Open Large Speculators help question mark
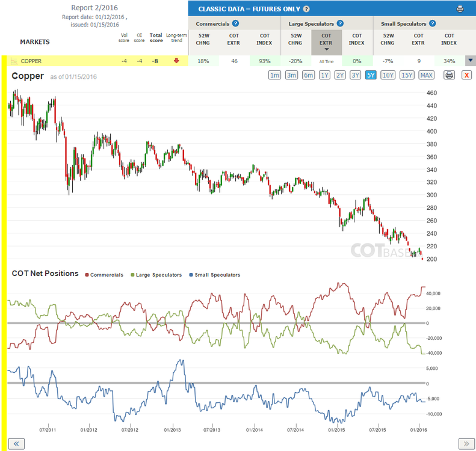This screenshot has width=476, height=451. (340, 23)
